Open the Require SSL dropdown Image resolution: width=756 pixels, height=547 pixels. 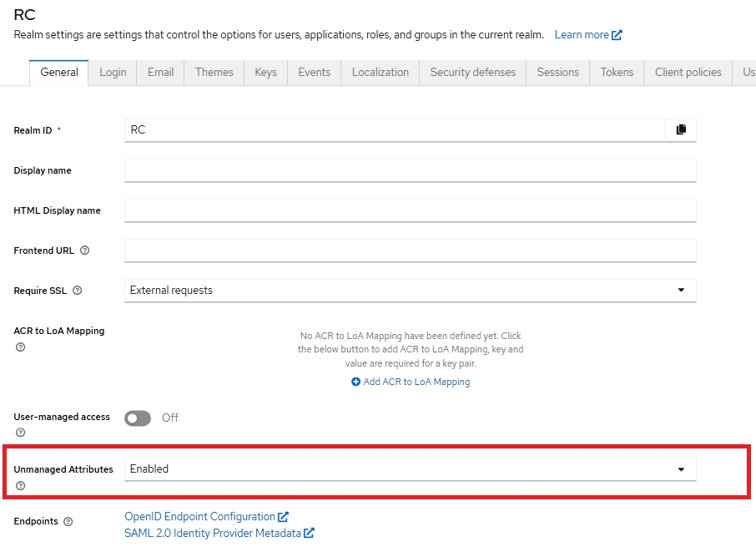[410, 291]
